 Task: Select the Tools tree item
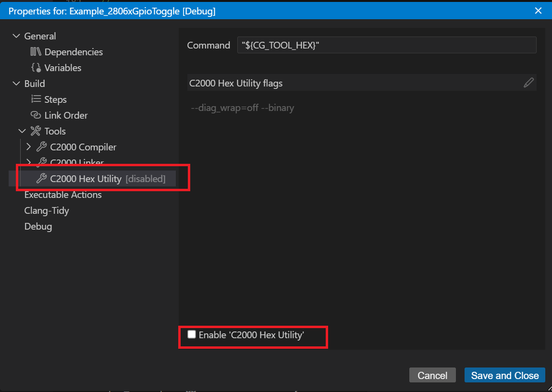(x=55, y=131)
